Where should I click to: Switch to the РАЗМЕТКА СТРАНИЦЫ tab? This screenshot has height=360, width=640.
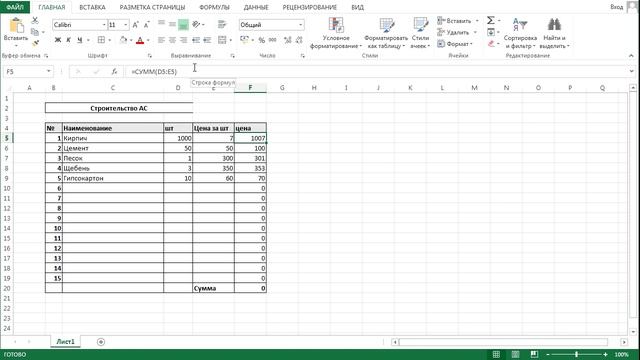pos(152,7)
